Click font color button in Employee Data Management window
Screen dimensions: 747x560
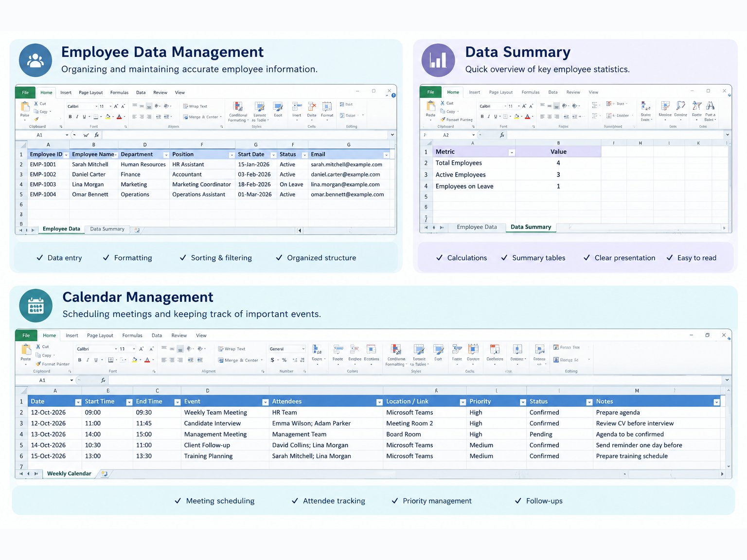(x=119, y=117)
